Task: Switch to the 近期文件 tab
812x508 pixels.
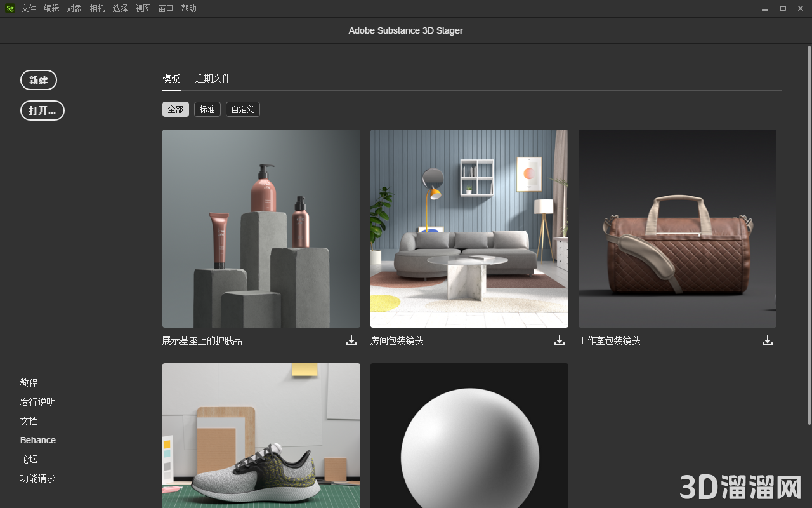Action: click(212, 78)
